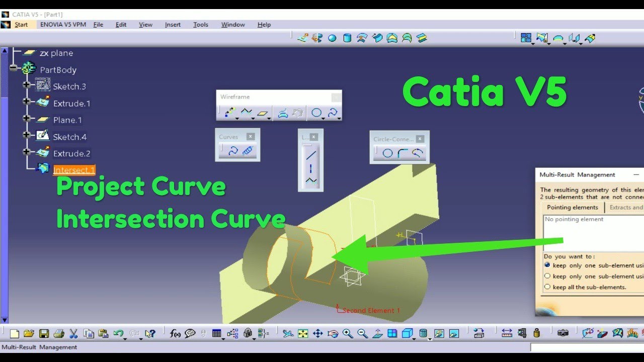Viewport: 644px width, 362px height.
Task: Click the Isometric View cube icon
Action: (407, 333)
